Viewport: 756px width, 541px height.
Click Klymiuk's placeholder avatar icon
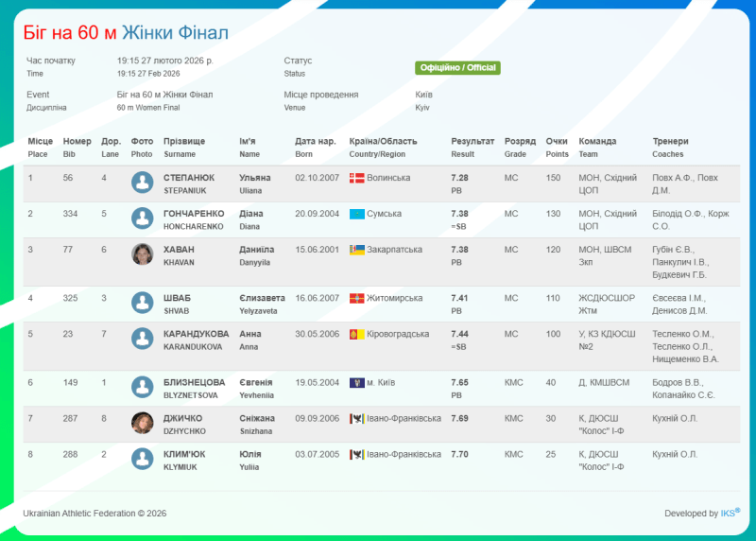143,459
